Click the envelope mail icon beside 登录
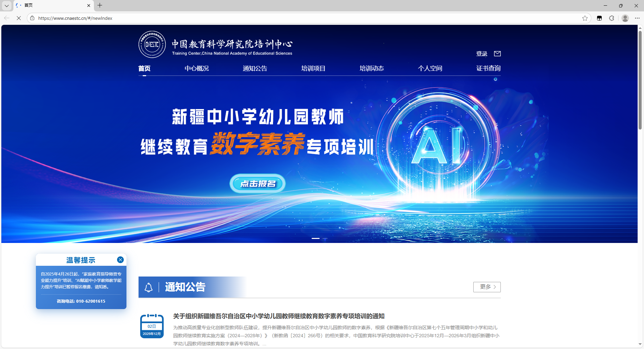The image size is (644, 349). click(497, 54)
